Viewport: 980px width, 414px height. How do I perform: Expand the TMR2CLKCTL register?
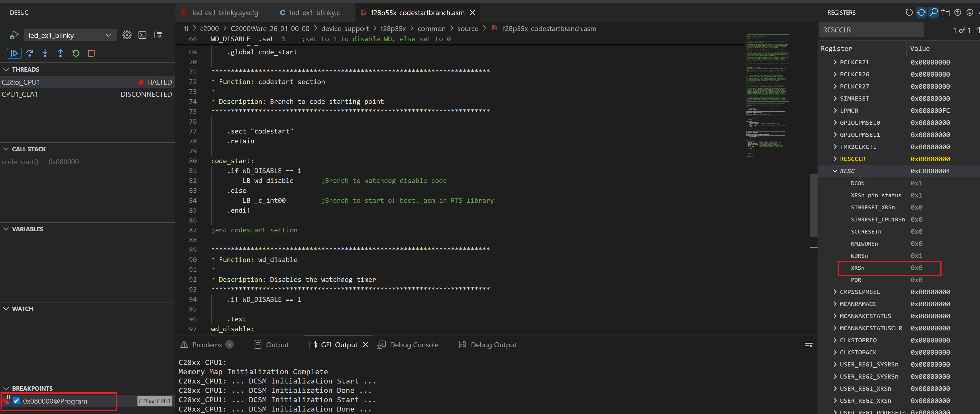(x=835, y=147)
